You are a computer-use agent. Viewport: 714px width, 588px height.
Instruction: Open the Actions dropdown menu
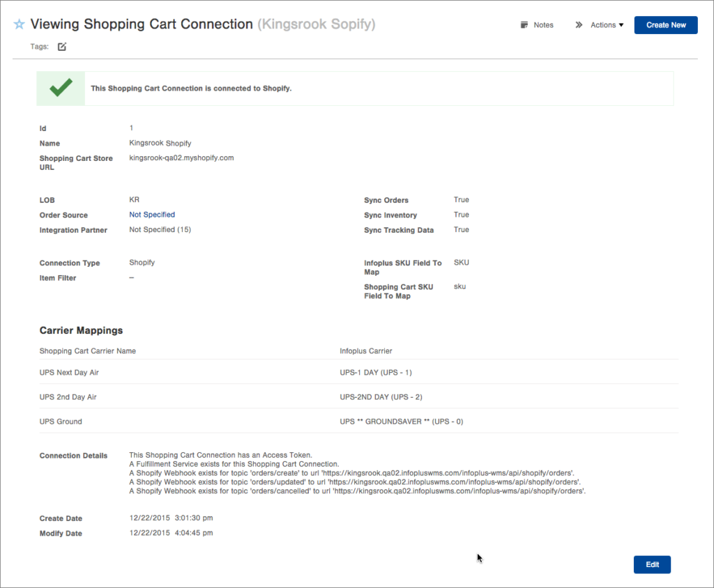607,25
